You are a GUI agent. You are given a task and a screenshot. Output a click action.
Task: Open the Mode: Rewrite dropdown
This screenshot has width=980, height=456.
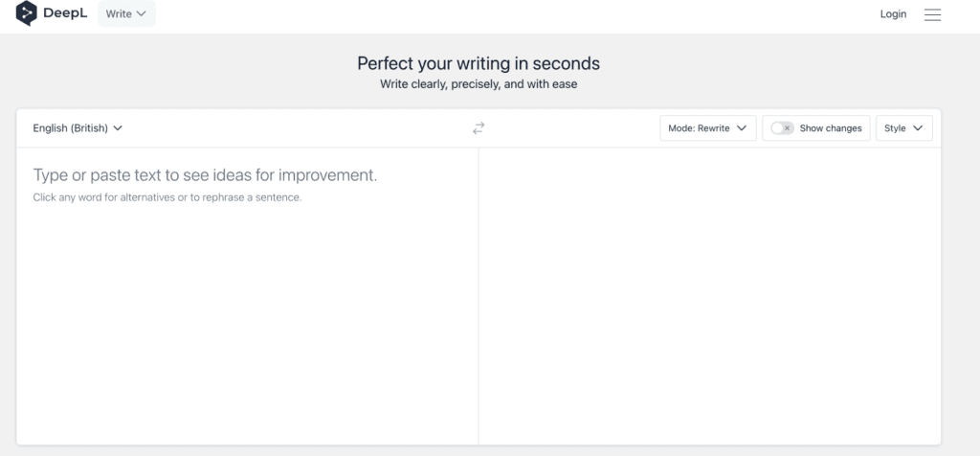click(x=708, y=128)
